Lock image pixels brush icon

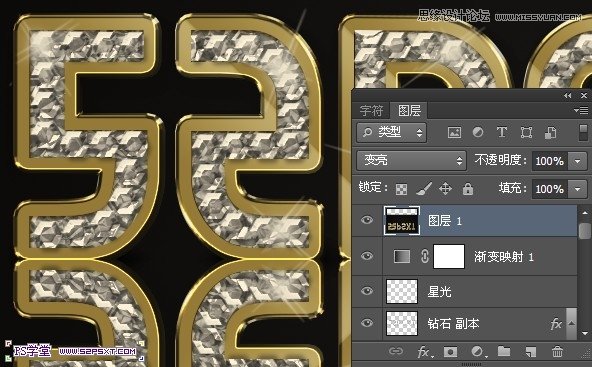pyautogui.click(x=424, y=188)
